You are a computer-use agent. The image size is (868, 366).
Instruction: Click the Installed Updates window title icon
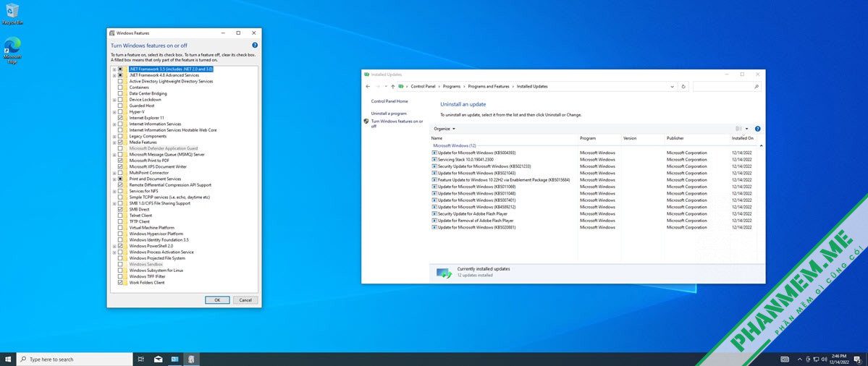(x=366, y=74)
